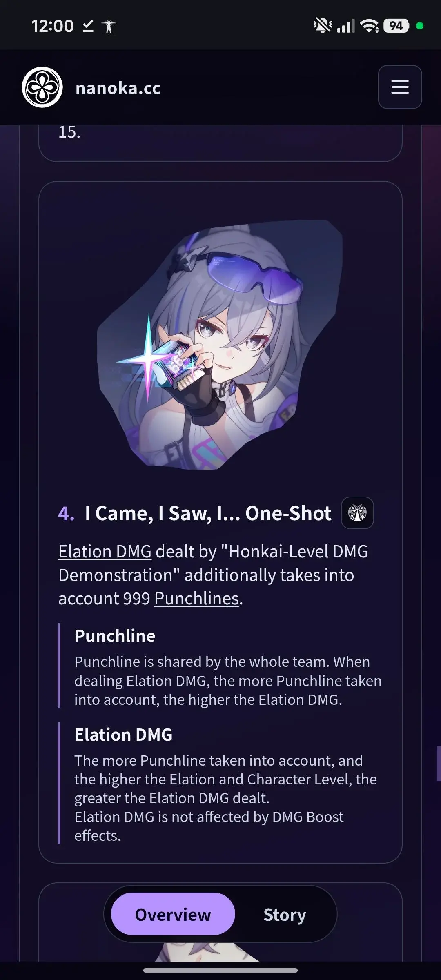
Task: Tap the battery level 94 indicator
Action: coord(396,26)
